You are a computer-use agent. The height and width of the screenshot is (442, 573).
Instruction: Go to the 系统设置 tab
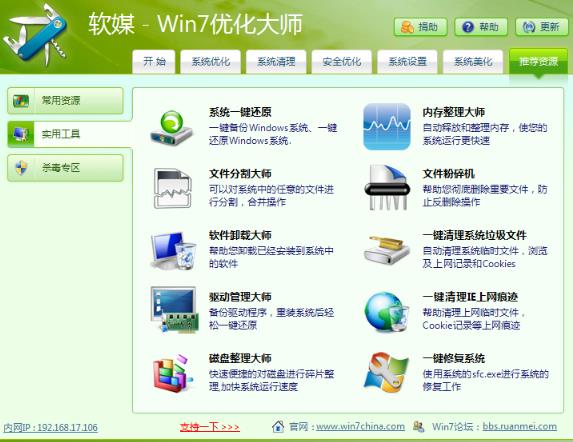pos(407,61)
